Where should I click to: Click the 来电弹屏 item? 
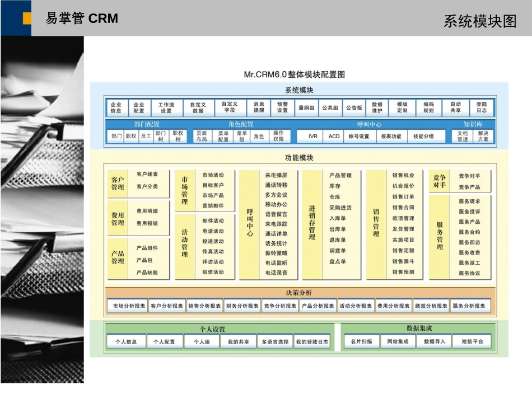pyautogui.click(x=276, y=175)
